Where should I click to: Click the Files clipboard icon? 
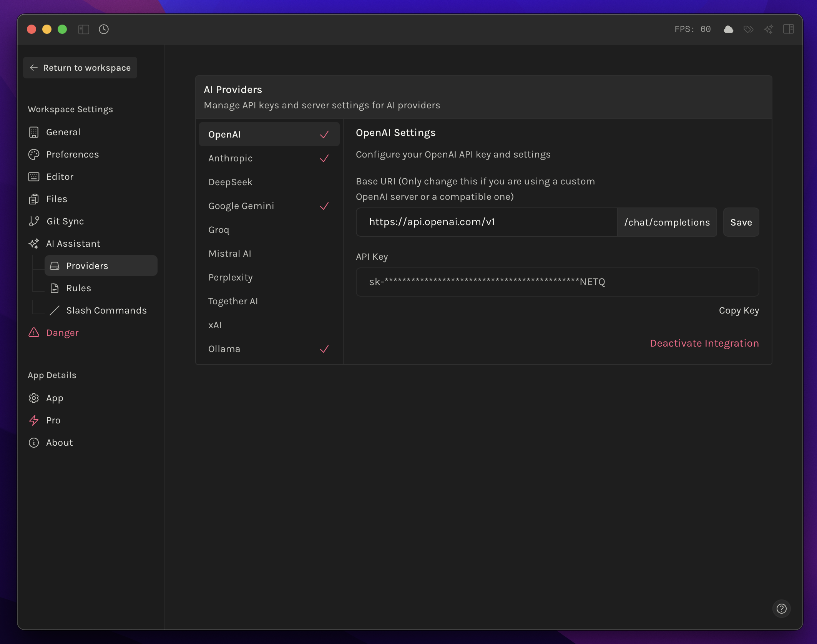34,199
